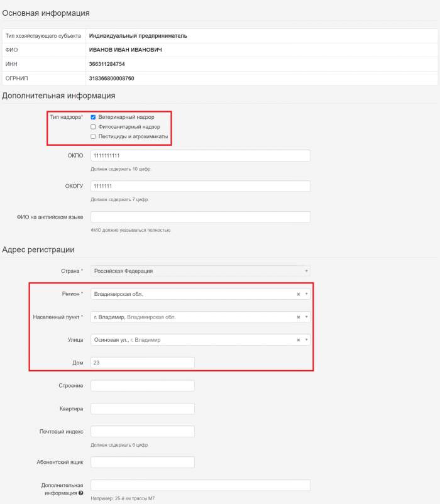Click the Абонентский ящик field
Screen dimensions: 440x504
click(x=142, y=462)
